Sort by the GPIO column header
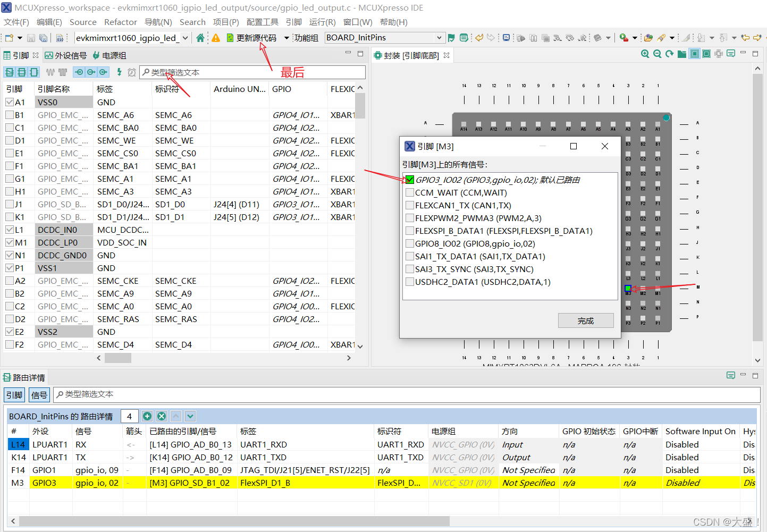Screen dimensions: 767x532 point(298,89)
